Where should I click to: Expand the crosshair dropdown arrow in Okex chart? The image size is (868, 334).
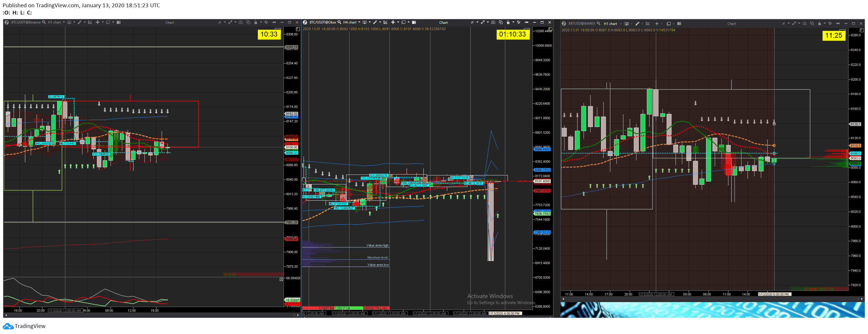(x=398, y=22)
